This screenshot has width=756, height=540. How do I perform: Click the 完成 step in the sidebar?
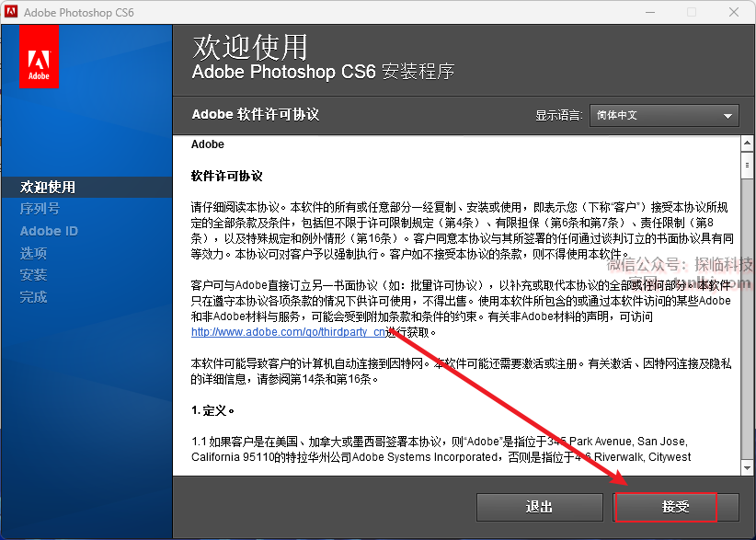point(33,297)
